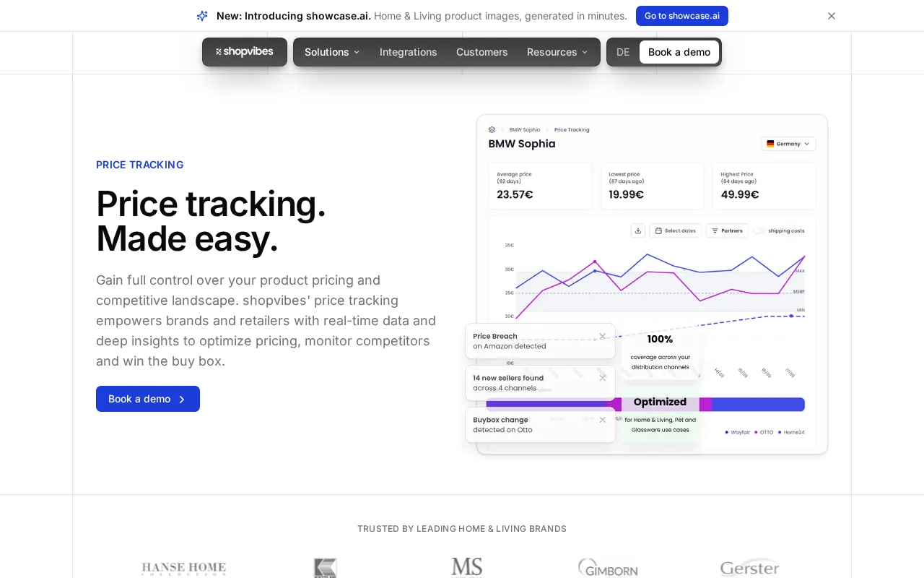Image resolution: width=924 pixels, height=578 pixels.
Task: Click the OTTO legend dot
Action: coord(756,433)
